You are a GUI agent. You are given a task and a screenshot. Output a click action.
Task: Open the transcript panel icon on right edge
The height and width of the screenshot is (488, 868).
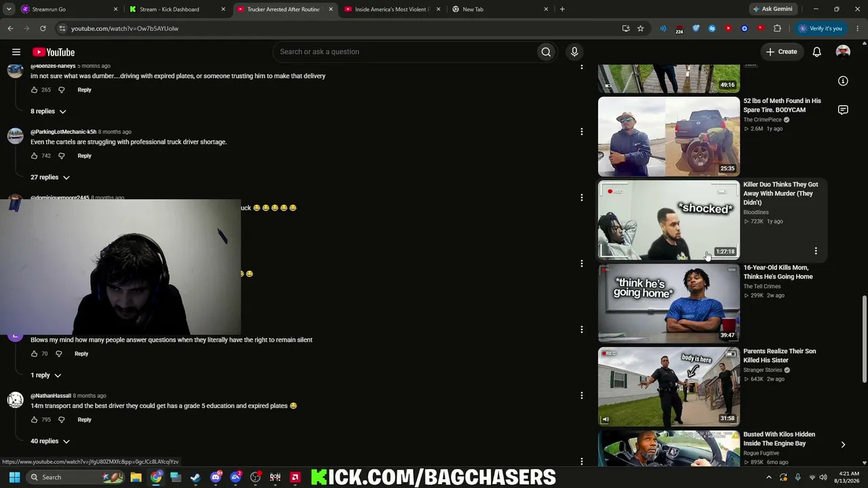pos(843,110)
